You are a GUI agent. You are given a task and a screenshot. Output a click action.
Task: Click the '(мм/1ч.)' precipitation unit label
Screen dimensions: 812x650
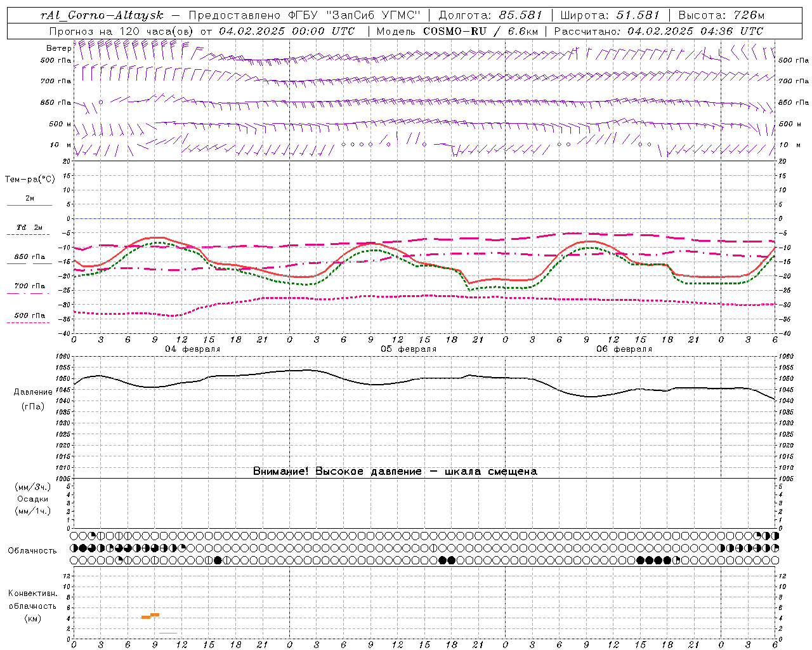(33, 511)
